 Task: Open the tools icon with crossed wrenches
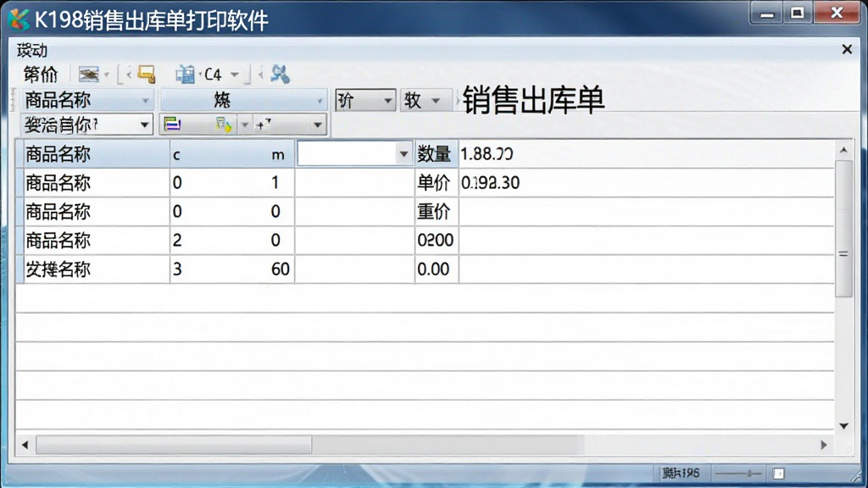pyautogui.click(x=280, y=75)
